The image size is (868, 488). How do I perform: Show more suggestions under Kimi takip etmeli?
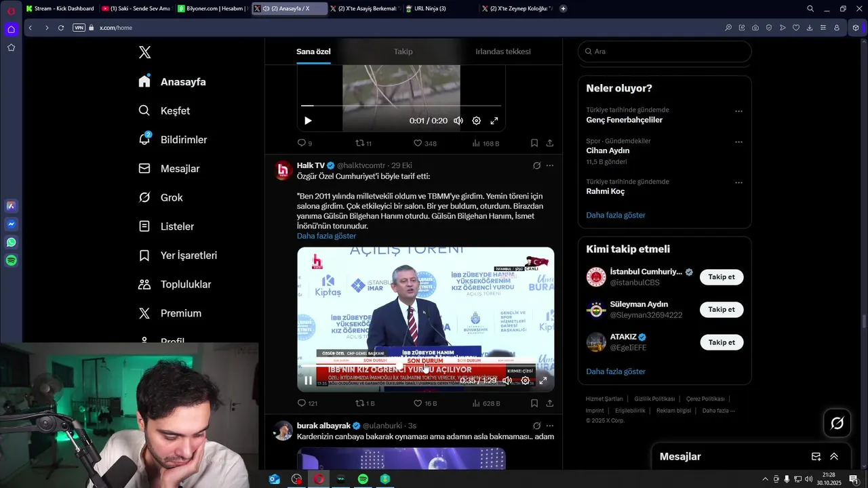coord(616,371)
